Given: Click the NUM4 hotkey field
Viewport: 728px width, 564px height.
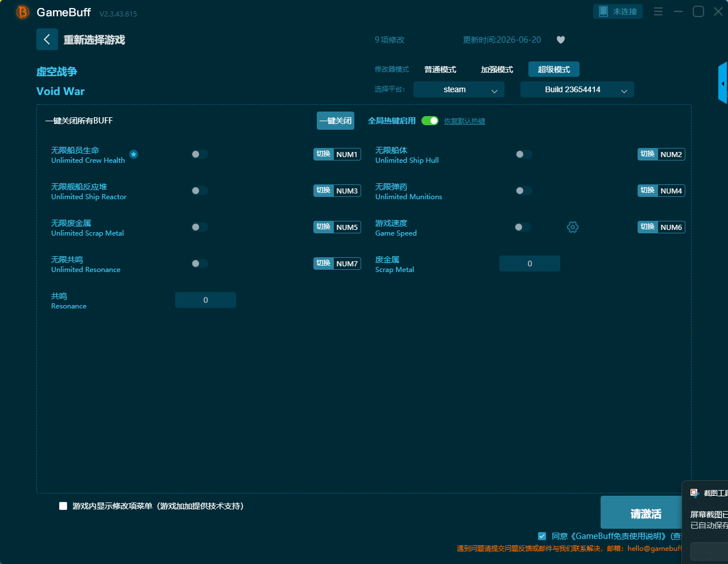Looking at the screenshot, I should click(x=671, y=191).
